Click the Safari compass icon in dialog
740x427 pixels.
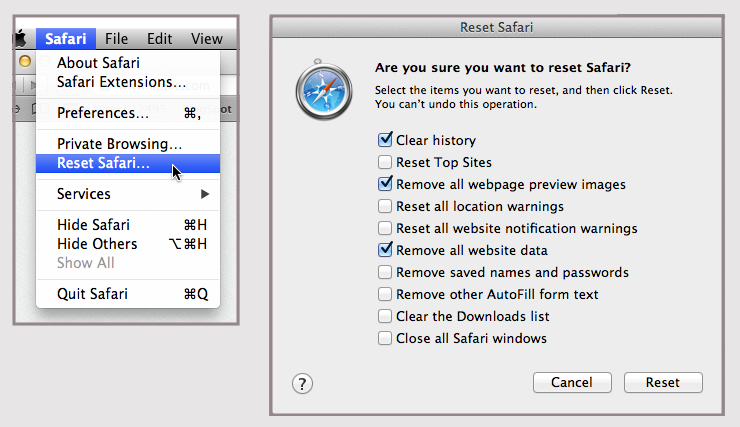coord(324,92)
